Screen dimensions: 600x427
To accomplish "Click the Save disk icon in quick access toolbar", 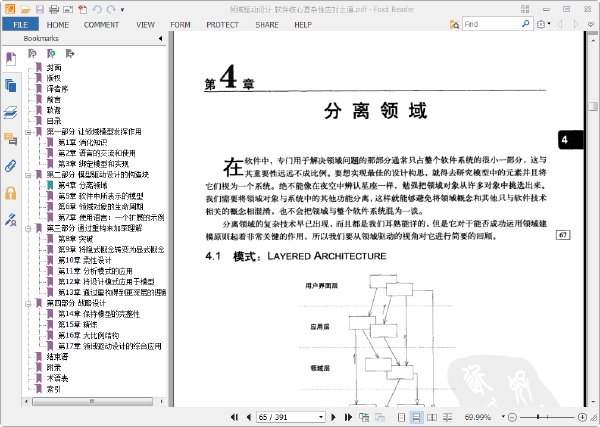I will pyautogui.click(x=39, y=9).
